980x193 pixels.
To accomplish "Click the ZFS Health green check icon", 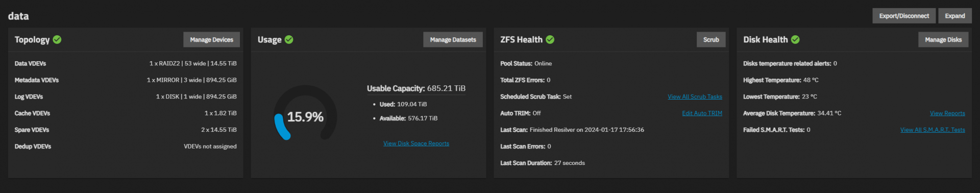I will (550, 39).
